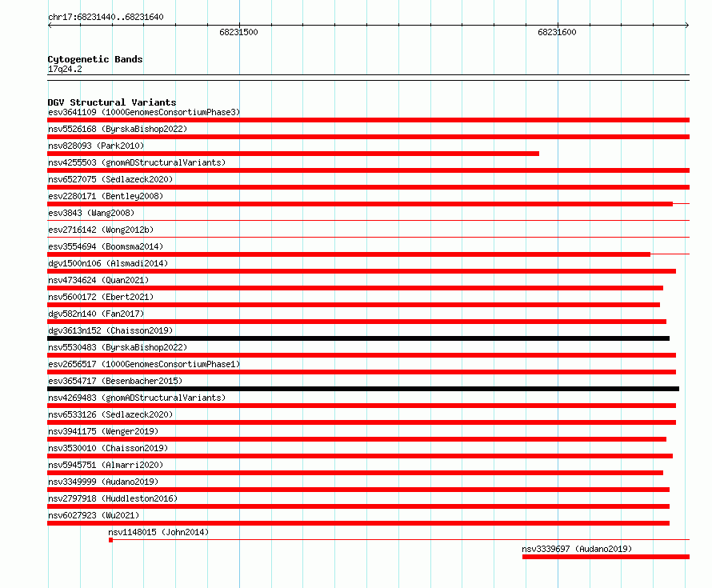The image size is (712, 588).
Task: Click the esv3641109 (1000GenomesConsortiumPhase3) variant label
Action: pyautogui.click(x=144, y=112)
